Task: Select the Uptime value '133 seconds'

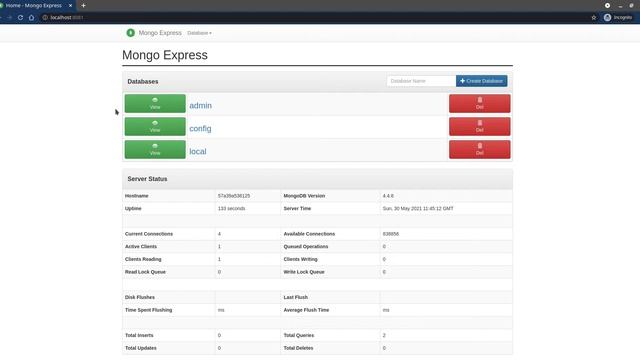Action: click(231, 209)
